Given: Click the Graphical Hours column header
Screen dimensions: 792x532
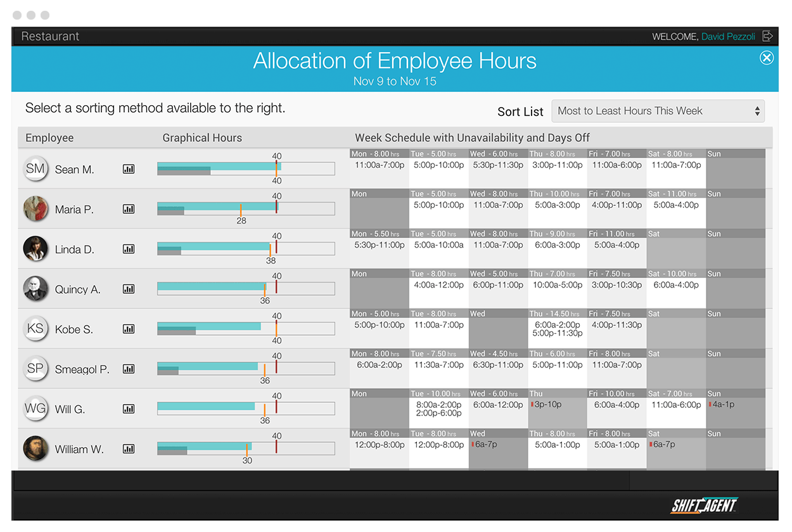Looking at the screenshot, I should pyautogui.click(x=202, y=137).
